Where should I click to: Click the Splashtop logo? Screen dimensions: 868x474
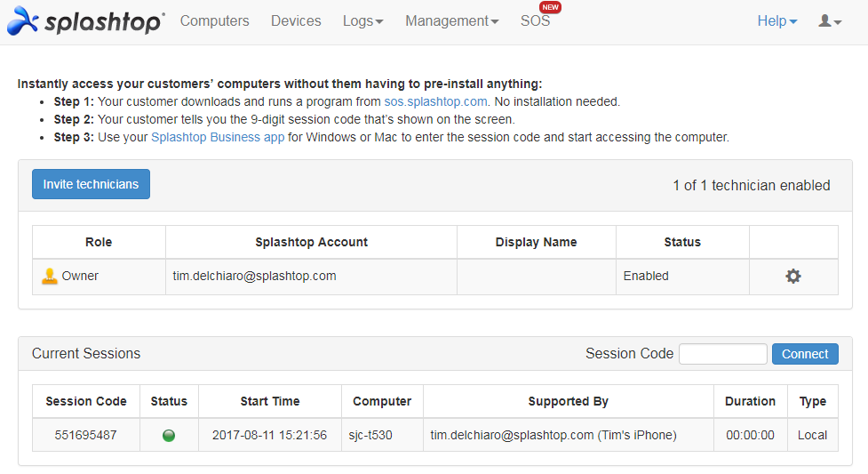[x=86, y=21]
